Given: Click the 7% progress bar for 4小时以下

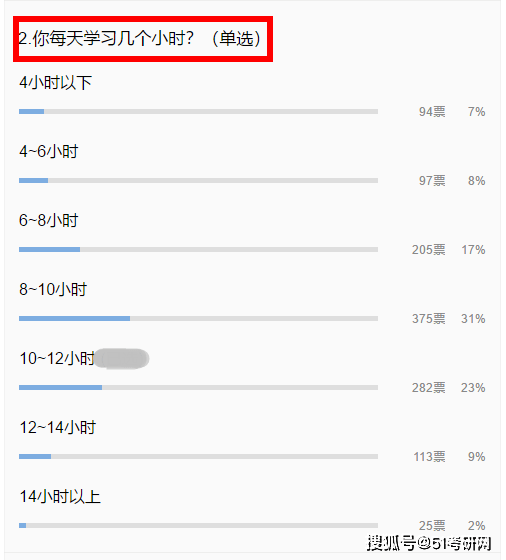Looking at the screenshot, I should point(199,111).
